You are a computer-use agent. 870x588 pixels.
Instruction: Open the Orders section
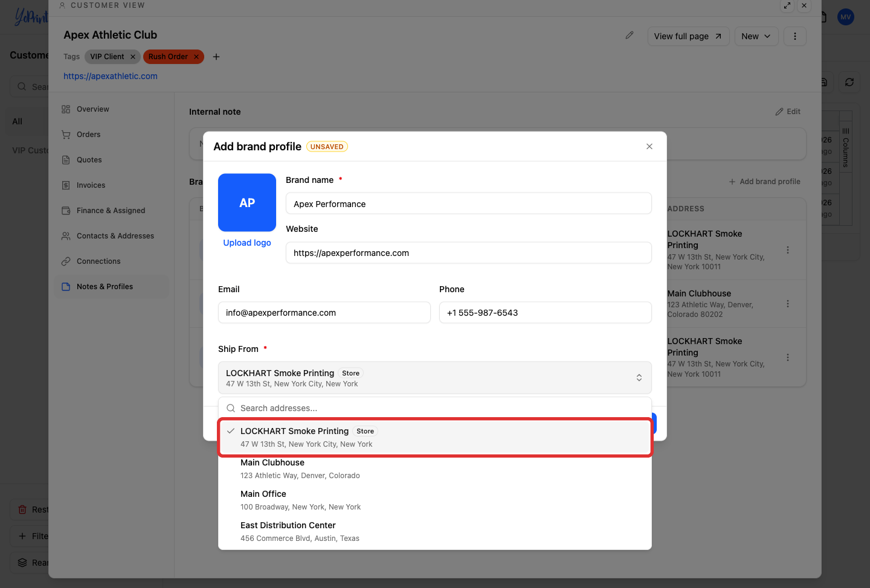[88, 135]
